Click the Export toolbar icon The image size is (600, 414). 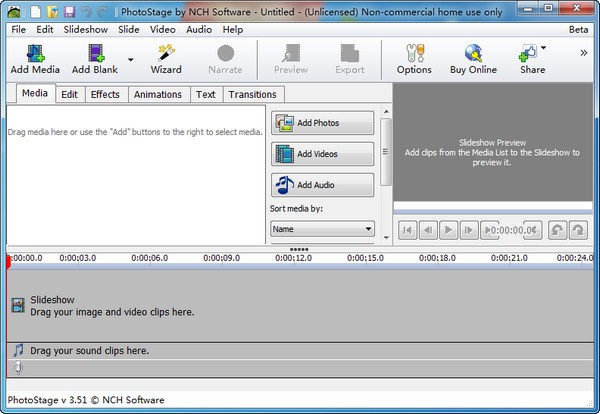pyautogui.click(x=350, y=53)
